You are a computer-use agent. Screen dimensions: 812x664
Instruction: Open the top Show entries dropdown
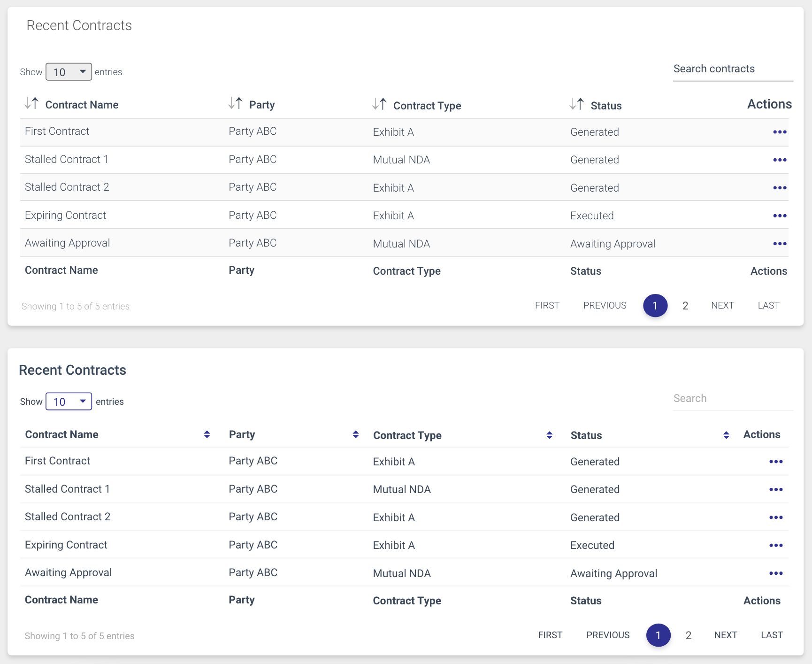pyautogui.click(x=69, y=71)
